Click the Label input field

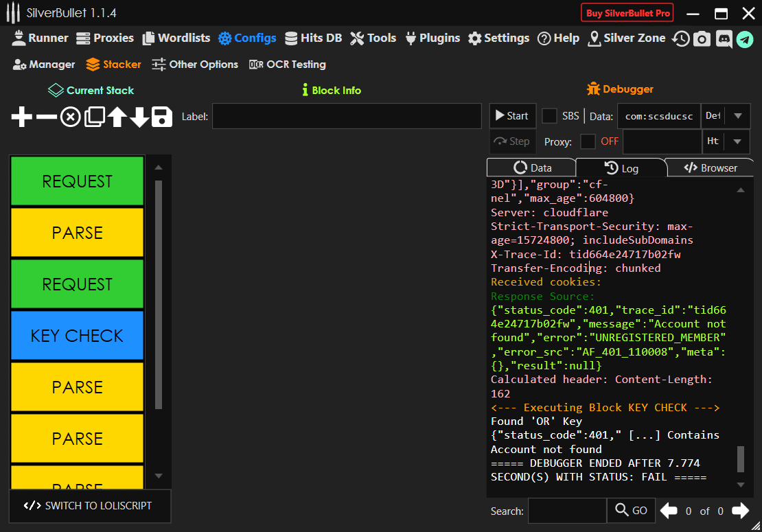(x=347, y=117)
